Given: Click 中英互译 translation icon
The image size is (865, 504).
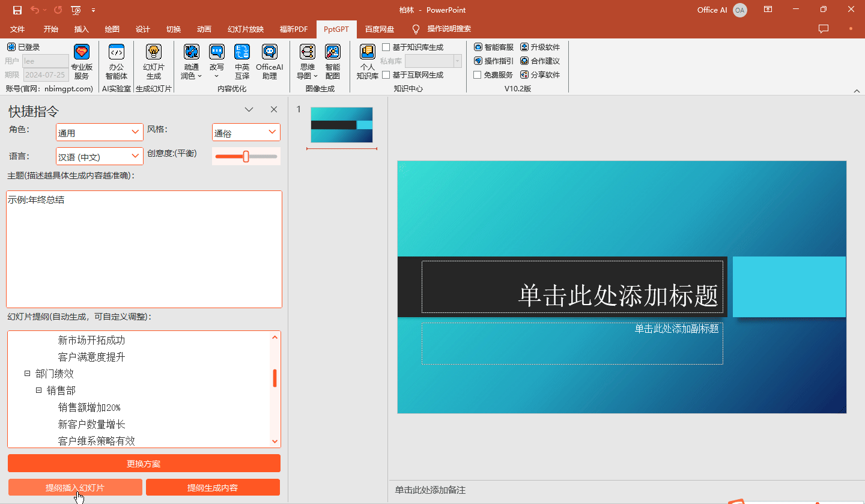Looking at the screenshot, I should (241, 62).
